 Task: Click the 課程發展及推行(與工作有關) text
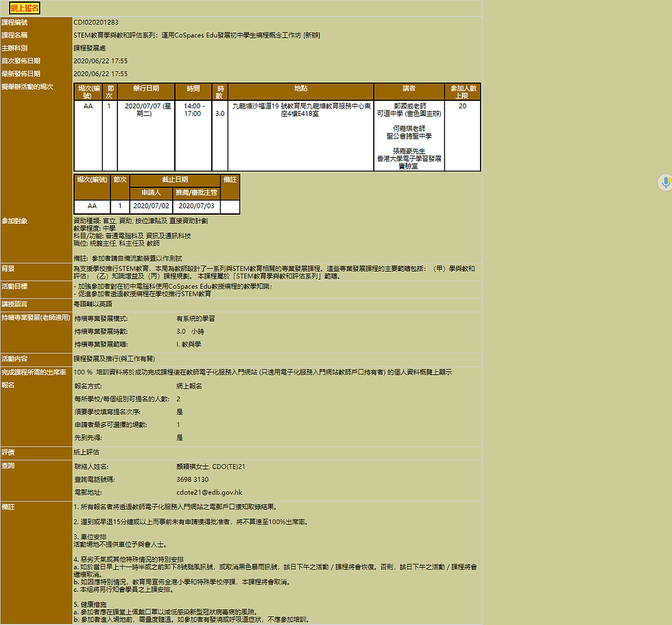(115, 359)
